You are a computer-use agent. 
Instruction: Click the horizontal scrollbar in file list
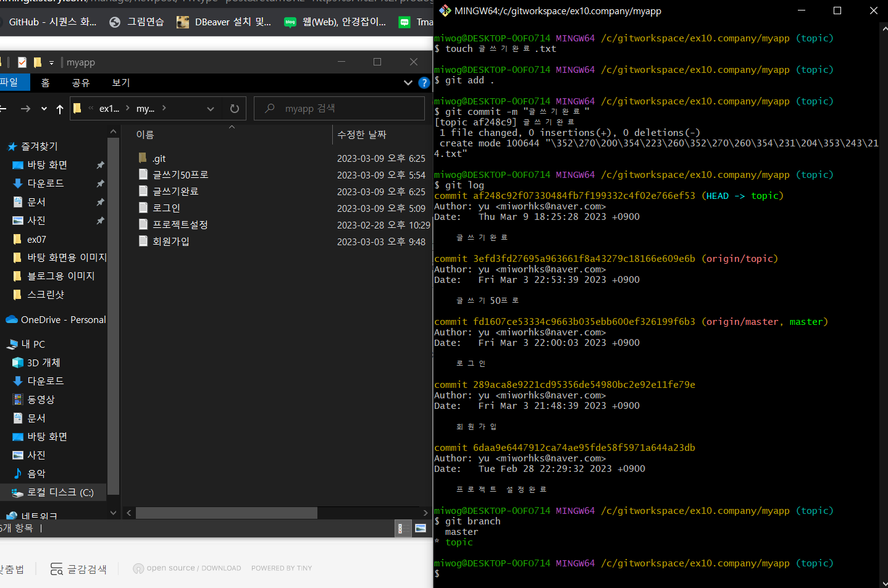[226, 513]
